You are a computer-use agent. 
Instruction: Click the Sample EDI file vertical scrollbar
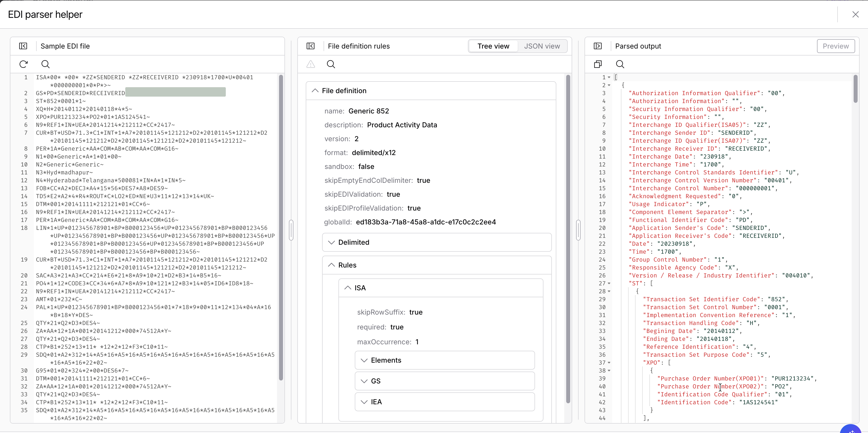coord(281,228)
